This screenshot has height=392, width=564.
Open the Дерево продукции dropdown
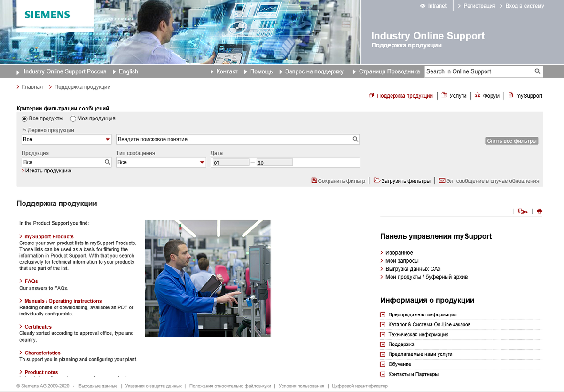point(66,139)
